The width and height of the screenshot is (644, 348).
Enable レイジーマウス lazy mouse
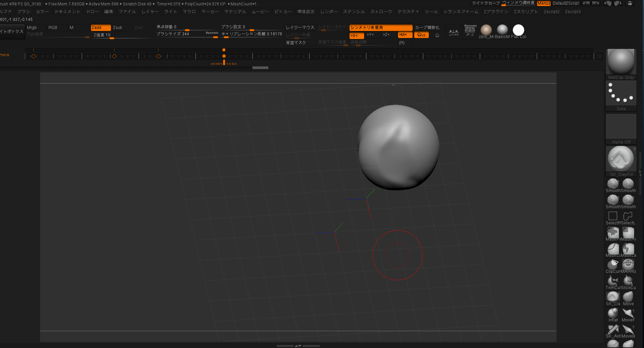pyautogui.click(x=300, y=28)
